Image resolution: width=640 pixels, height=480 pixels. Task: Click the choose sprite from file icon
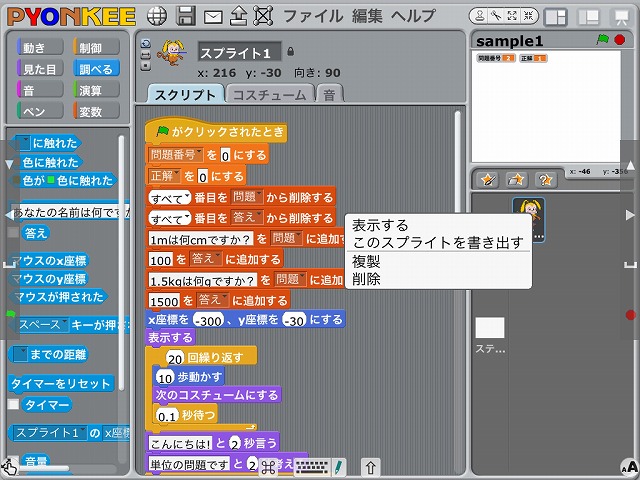pos(517,180)
